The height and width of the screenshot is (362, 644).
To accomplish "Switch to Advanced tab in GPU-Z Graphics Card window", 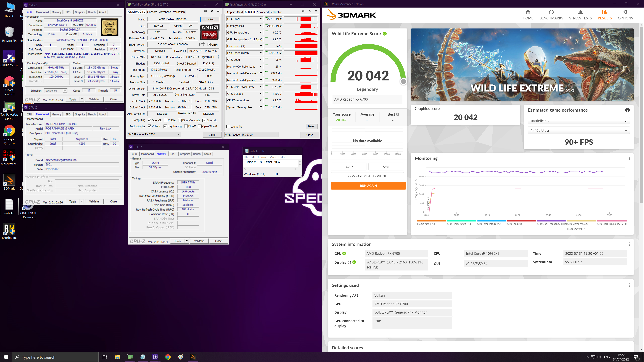I will [165, 12].
